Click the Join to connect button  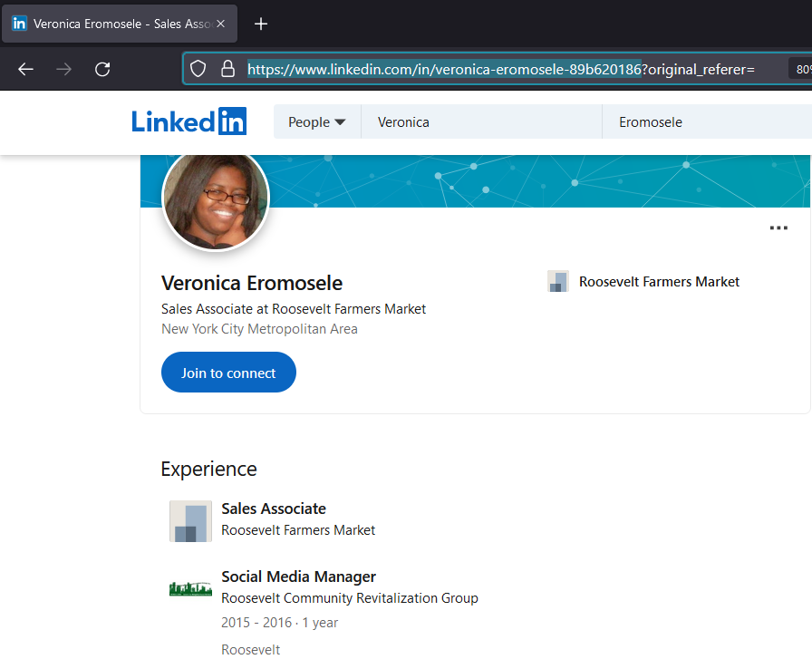coord(228,372)
